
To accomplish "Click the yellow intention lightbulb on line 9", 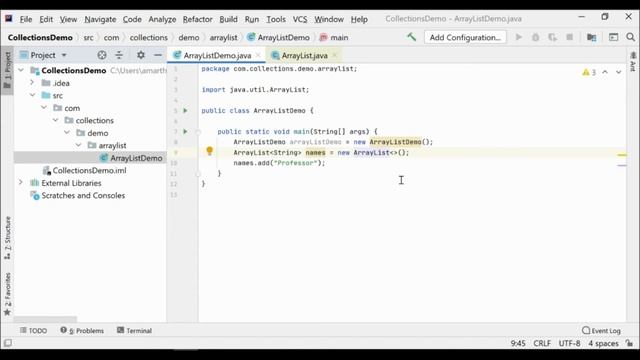I will tap(209, 151).
